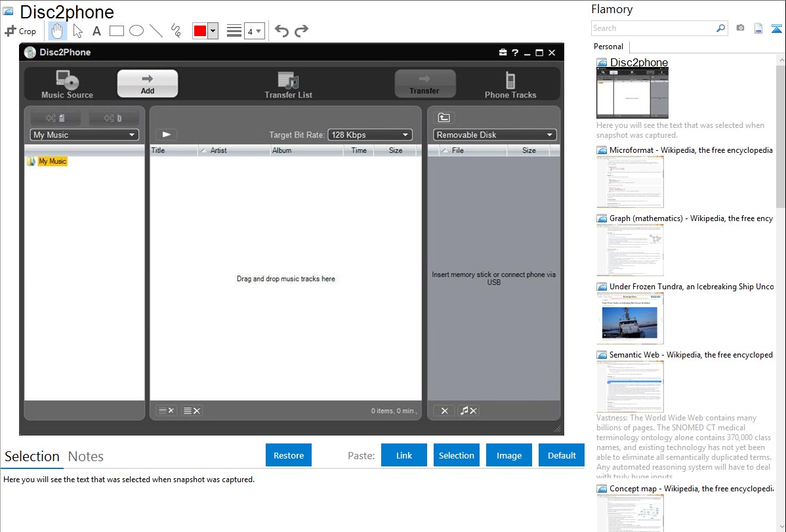Click the clear all items icon in transfer list

tap(192, 411)
